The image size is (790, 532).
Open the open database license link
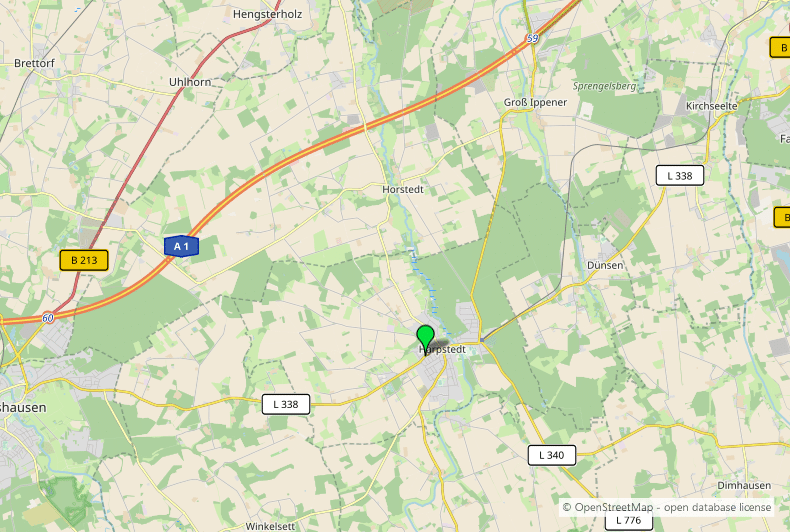pyautogui.click(x=717, y=507)
